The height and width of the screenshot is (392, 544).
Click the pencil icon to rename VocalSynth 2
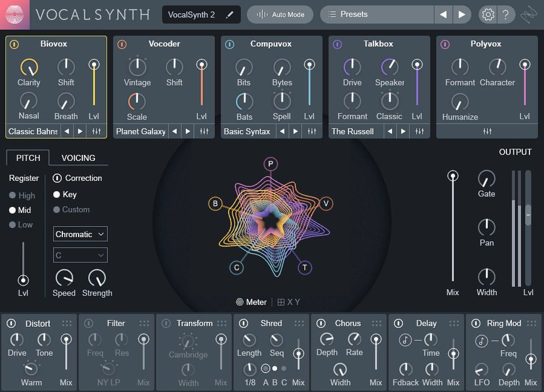[229, 14]
